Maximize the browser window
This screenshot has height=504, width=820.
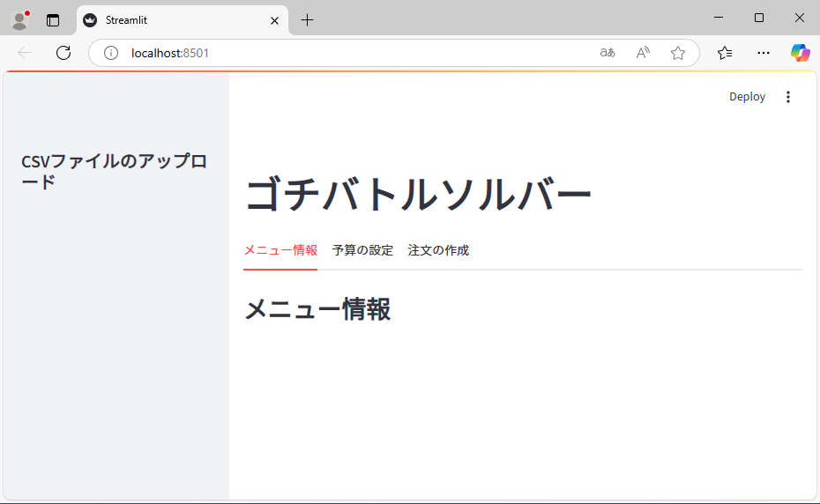pos(759,18)
